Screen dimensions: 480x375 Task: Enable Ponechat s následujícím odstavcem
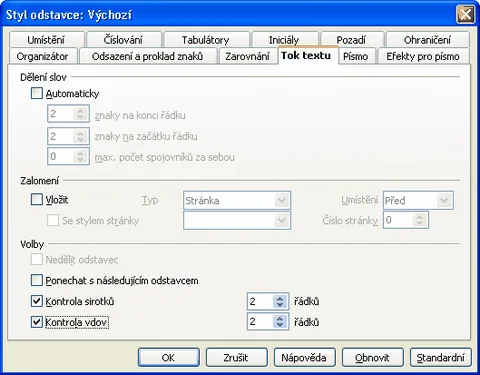(x=37, y=280)
